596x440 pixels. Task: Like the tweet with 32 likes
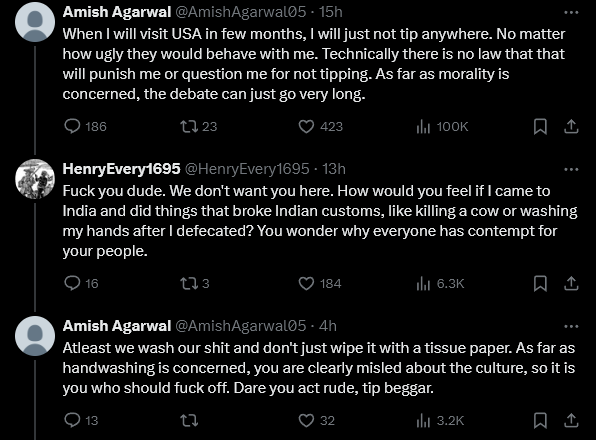point(306,420)
